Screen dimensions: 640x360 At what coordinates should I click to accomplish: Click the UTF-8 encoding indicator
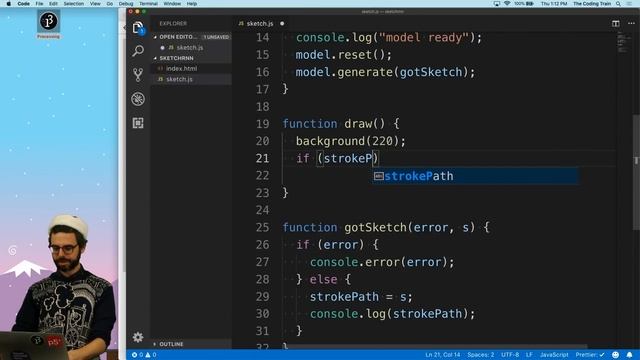pyautogui.click(x=510, y=355)
